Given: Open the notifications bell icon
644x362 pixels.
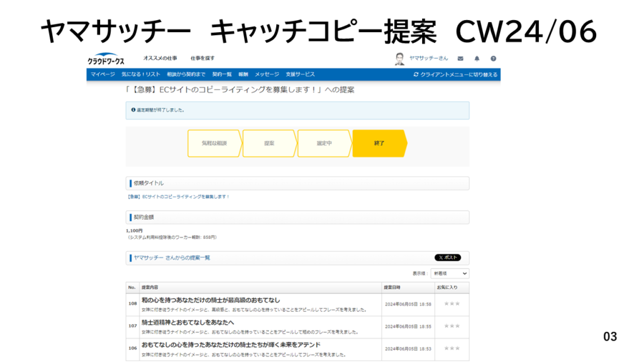Looking at the screenshot, I should point(477,58).
